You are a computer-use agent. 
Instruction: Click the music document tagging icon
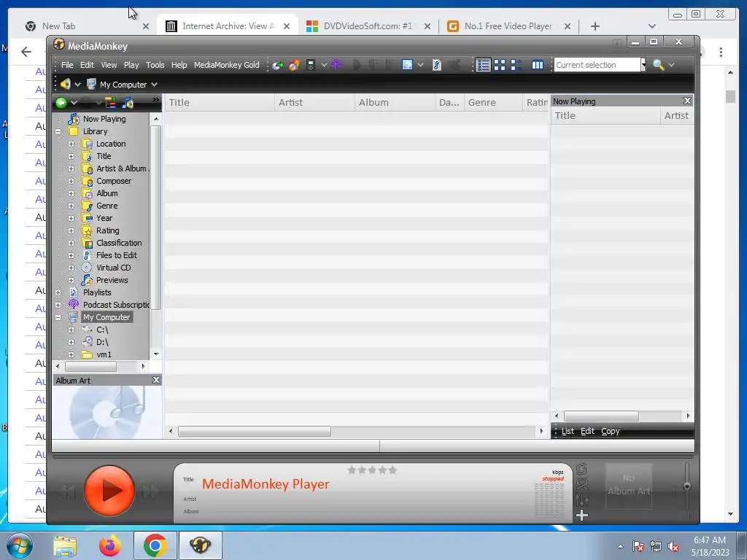[437, 65]
